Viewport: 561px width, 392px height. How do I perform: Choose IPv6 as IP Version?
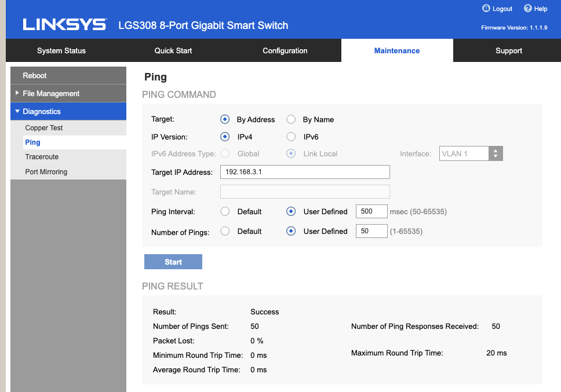pyautogui.click(x=291, y=137)
